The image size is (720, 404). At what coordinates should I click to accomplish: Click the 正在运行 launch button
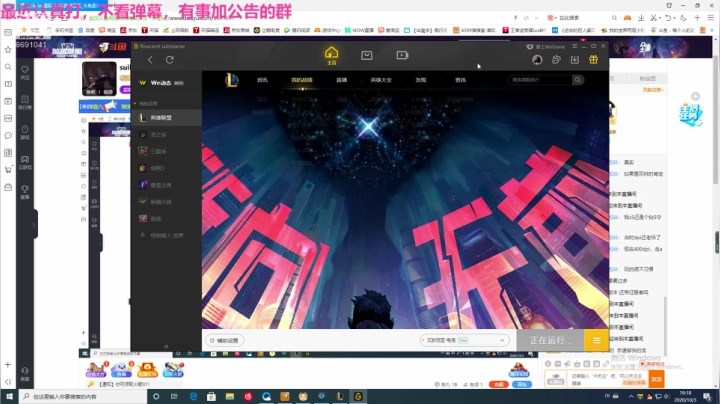pos(550,340)
